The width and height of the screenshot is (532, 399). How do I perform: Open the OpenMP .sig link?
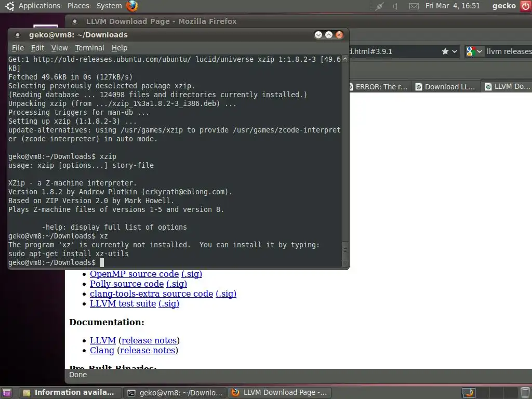click(x=192, y=274)
